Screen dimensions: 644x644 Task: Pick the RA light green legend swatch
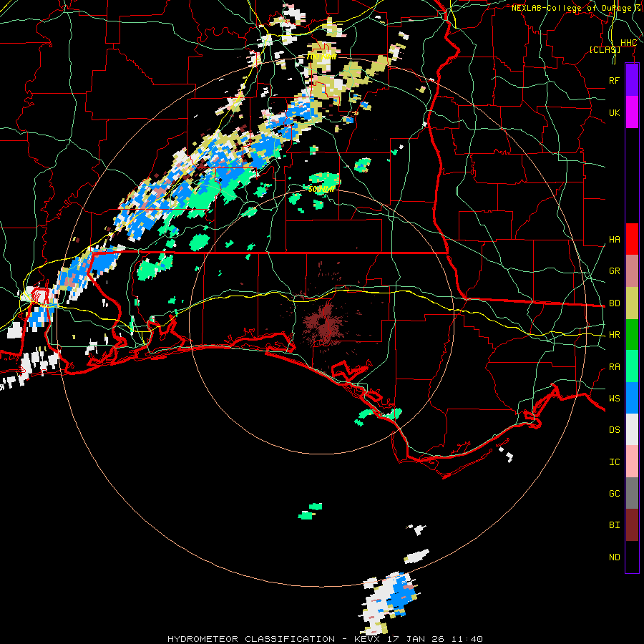click(632, 366)
